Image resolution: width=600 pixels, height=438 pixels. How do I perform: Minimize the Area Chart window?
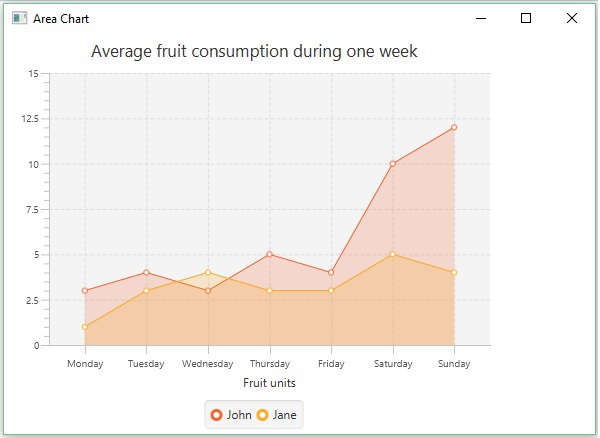(481, 18)
